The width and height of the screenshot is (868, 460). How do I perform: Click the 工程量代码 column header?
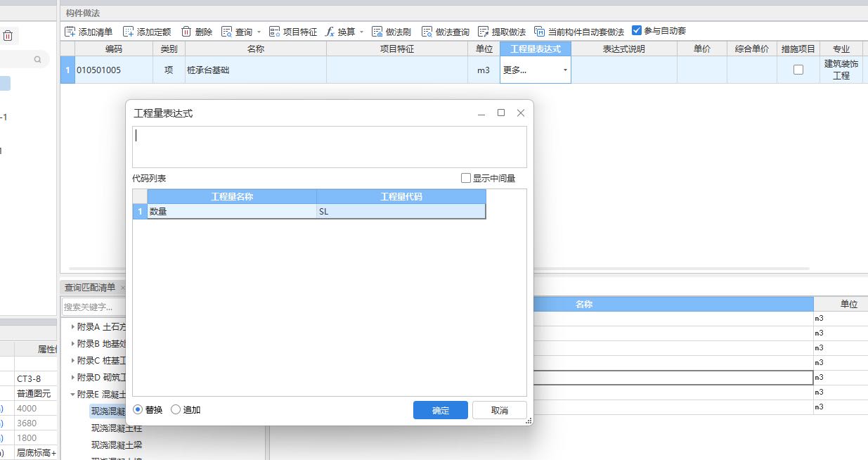point(401,197)
